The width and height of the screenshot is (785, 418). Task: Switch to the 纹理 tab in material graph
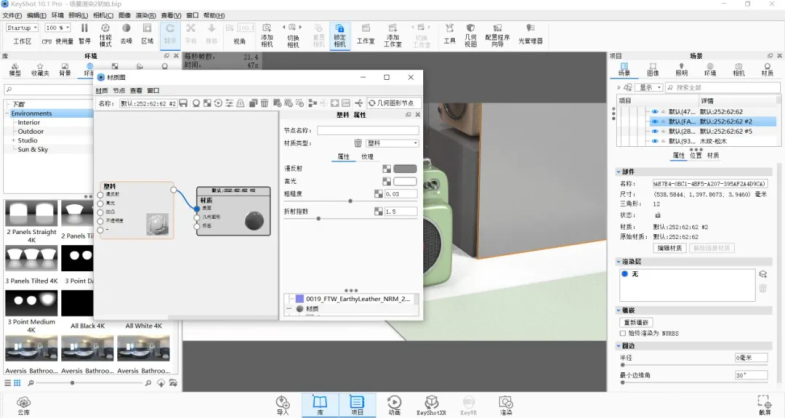(x=367, y=156)
